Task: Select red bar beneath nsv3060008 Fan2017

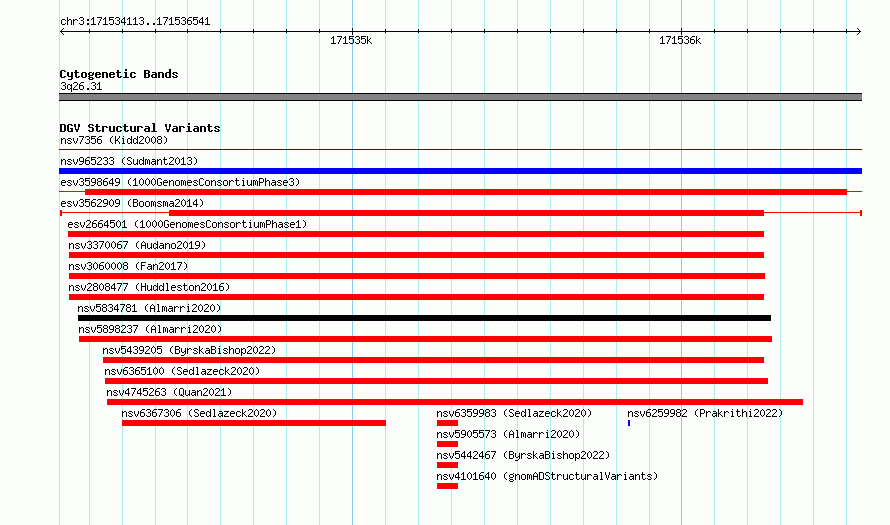Action: click(x=417, y=276)
